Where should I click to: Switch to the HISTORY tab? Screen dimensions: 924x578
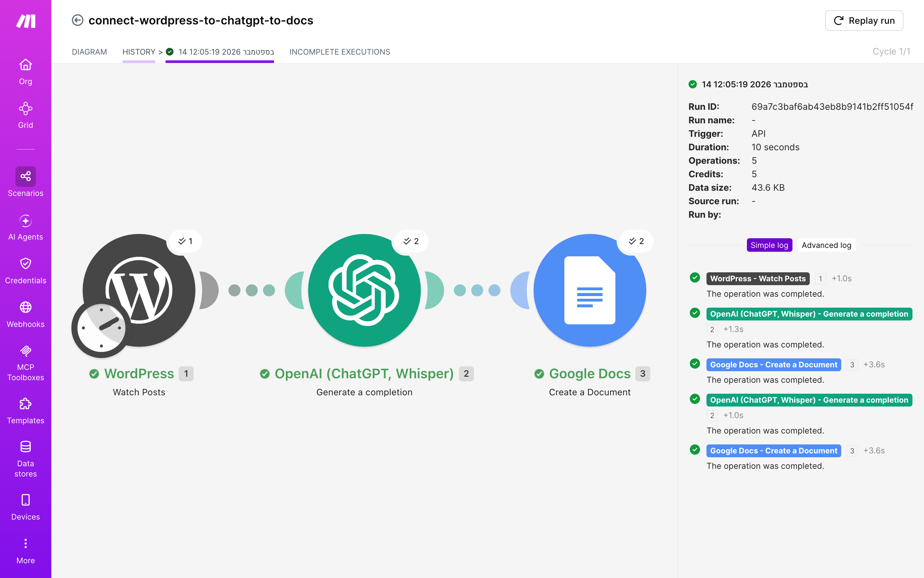139,52
